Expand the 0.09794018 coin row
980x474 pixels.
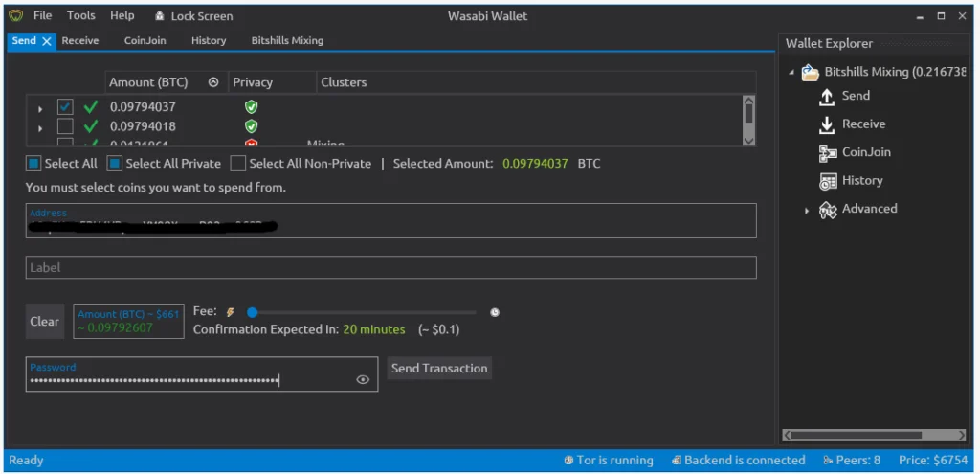pyautogui.click(x=40, y=129)
